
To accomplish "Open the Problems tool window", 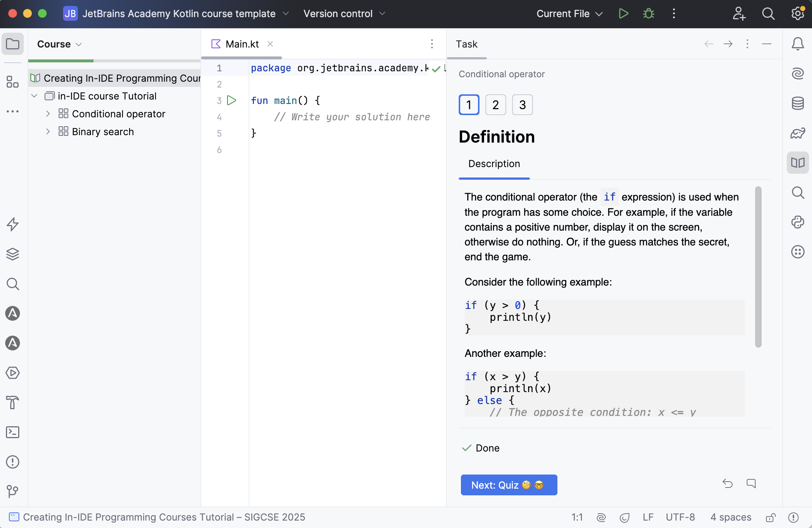I will coord(13,462).
